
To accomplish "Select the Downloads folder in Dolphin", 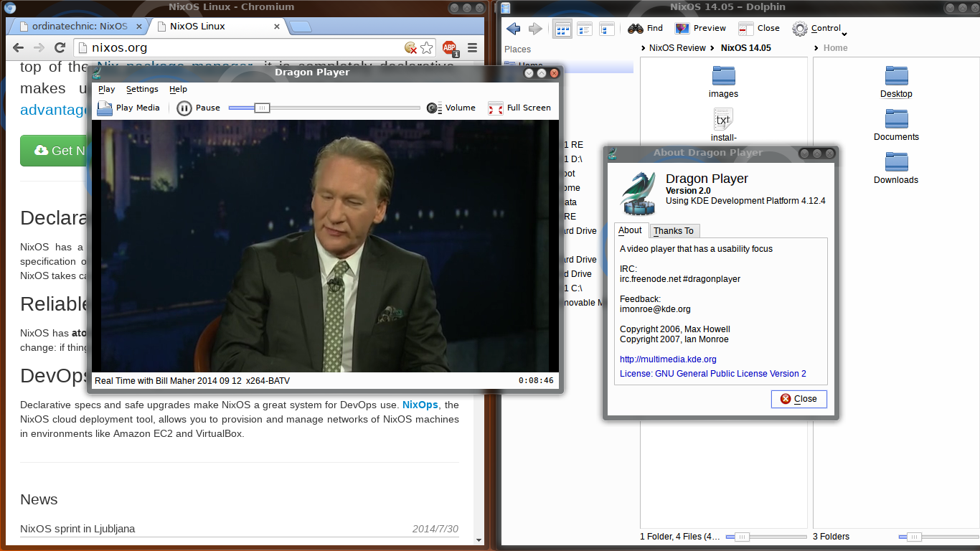I will (x=896, y=168).
